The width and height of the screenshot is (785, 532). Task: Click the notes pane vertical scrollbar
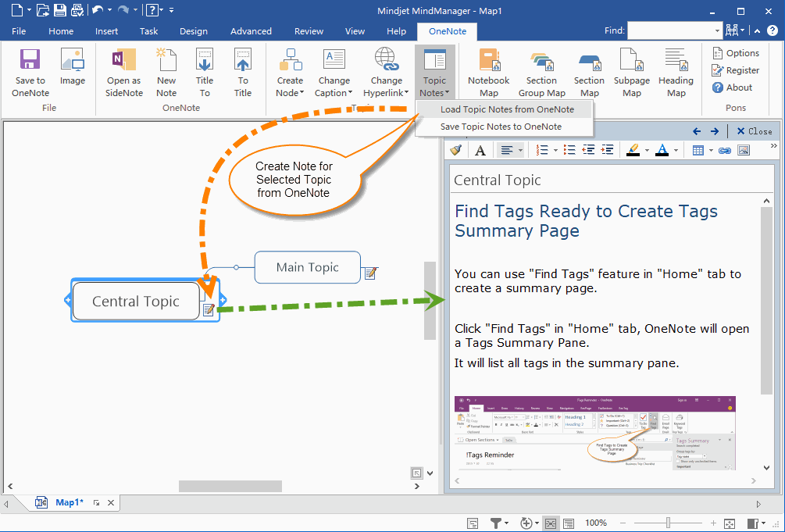pyautogui.click(x=766, y=299)
